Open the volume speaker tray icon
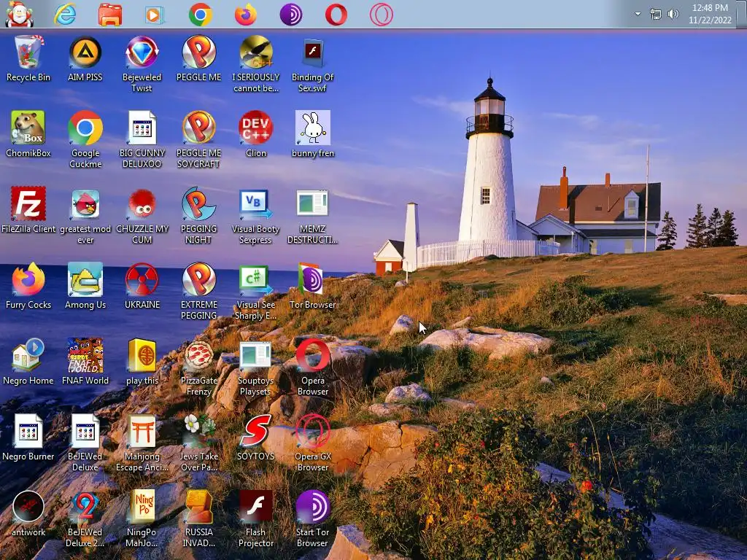 [673, 15]
